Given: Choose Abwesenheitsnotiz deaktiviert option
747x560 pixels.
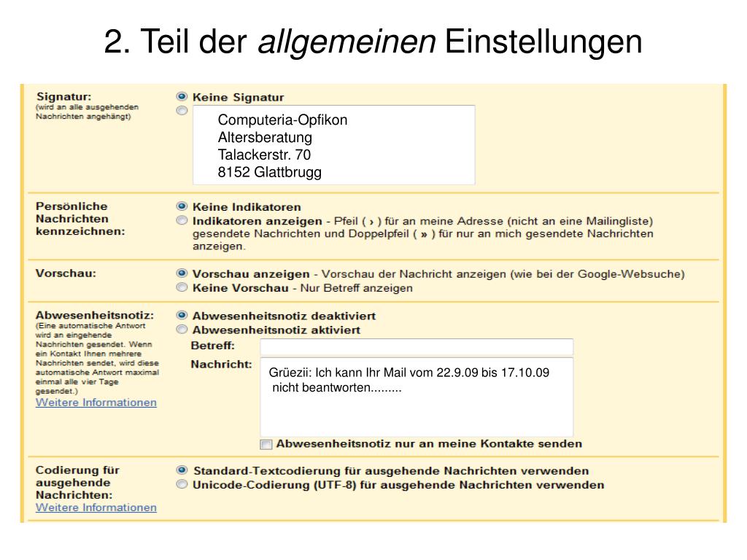Looking at the screenshot, I should tap(182, 315).
